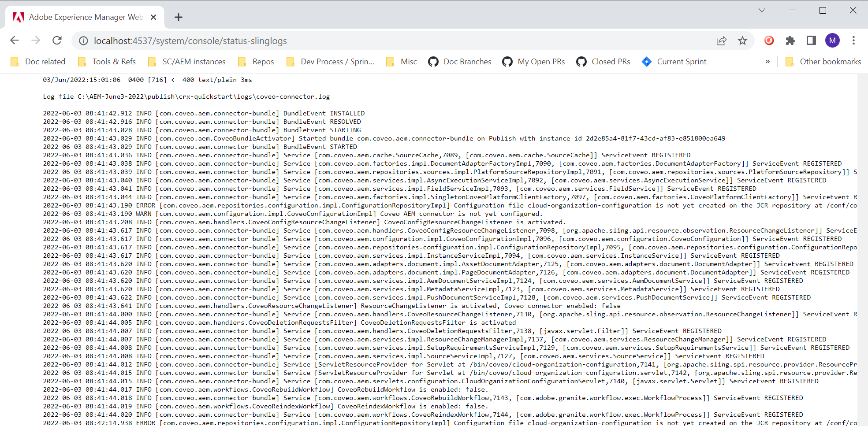Open the red recorder extension icon
The width and height of the screenshot is (868, 426).
click(769, 41)
